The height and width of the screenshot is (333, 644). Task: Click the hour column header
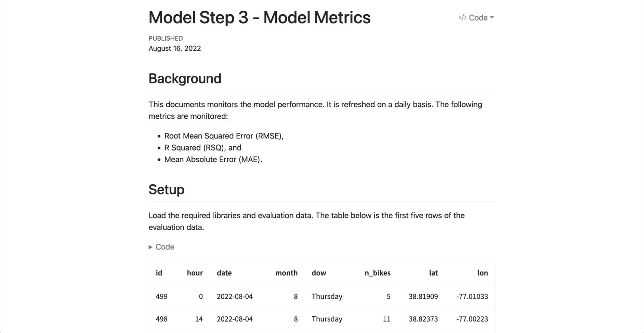[195, 273]
